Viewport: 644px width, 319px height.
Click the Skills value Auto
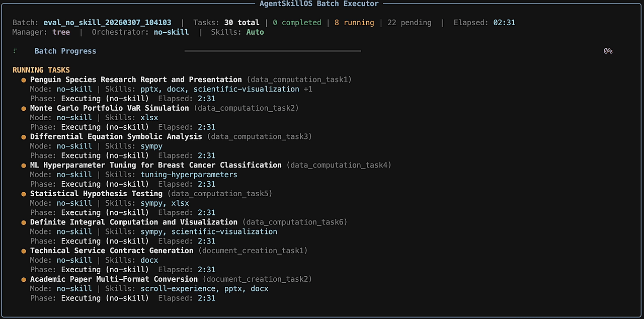(x=255, y=32)
